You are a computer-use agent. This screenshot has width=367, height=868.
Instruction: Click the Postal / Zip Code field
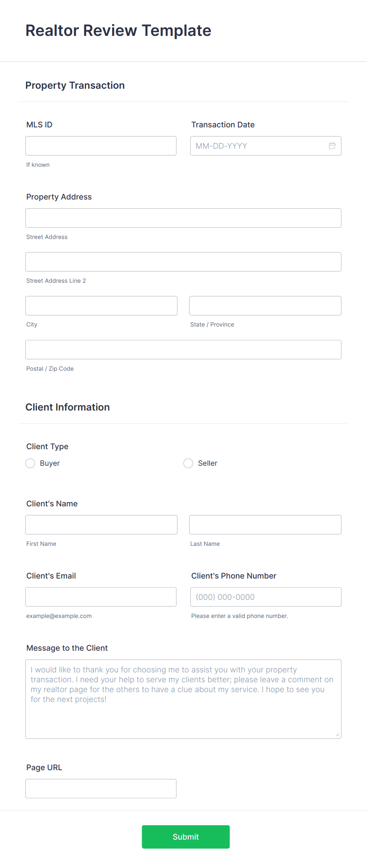[183, 349]
